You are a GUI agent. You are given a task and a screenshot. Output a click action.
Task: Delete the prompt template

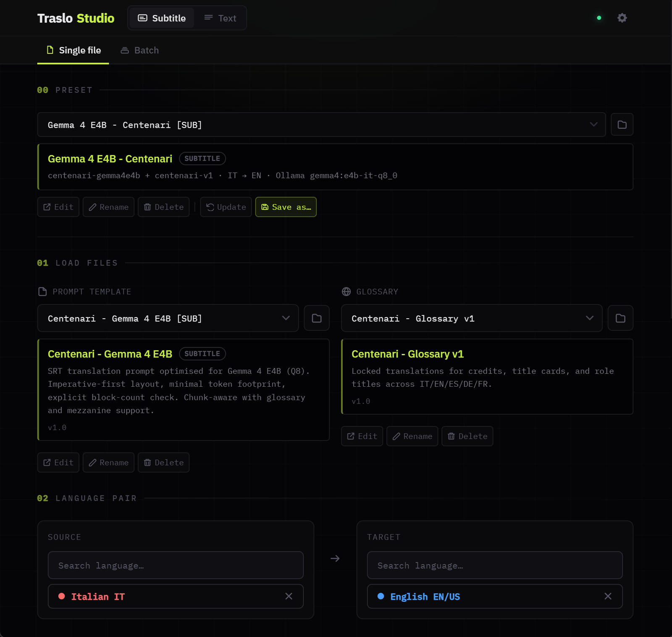(x=163, y=462)
